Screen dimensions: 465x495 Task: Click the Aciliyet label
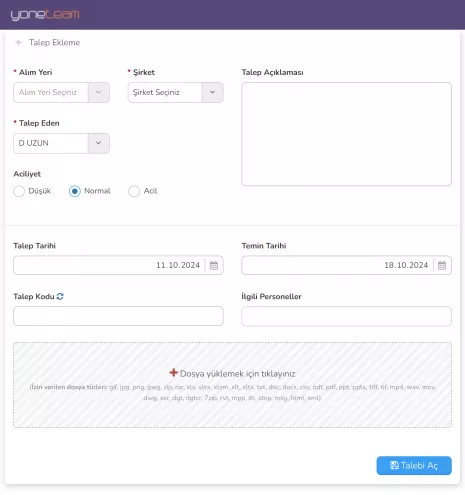(x=27, y=174)
